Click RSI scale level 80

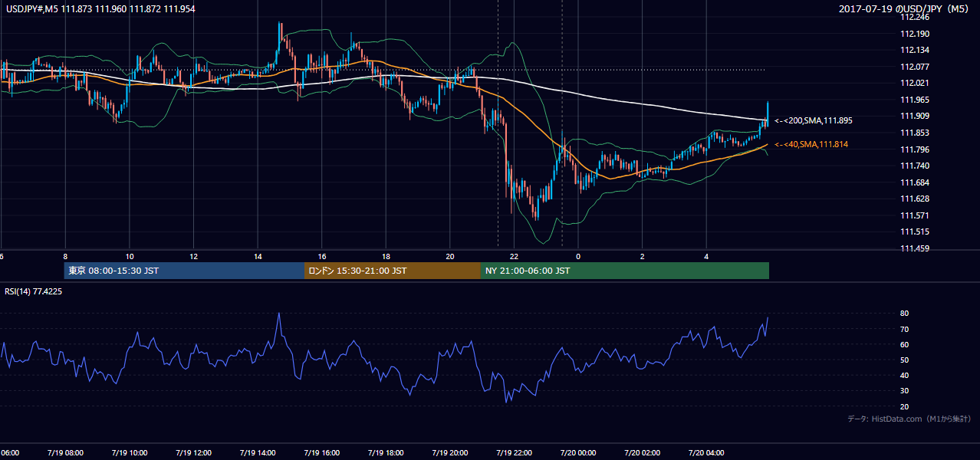[x=905, y=314]
